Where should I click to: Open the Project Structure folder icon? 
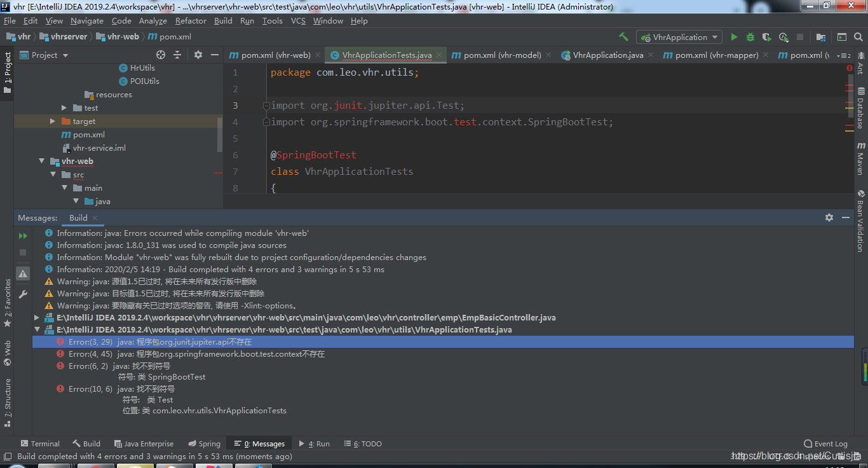(x=821, y=37)
